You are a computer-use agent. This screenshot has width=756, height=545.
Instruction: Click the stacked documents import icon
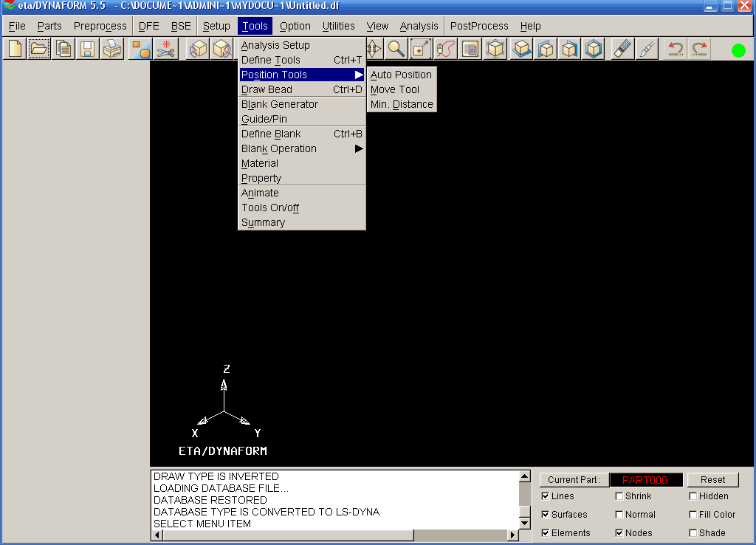(x=63, y=49)
